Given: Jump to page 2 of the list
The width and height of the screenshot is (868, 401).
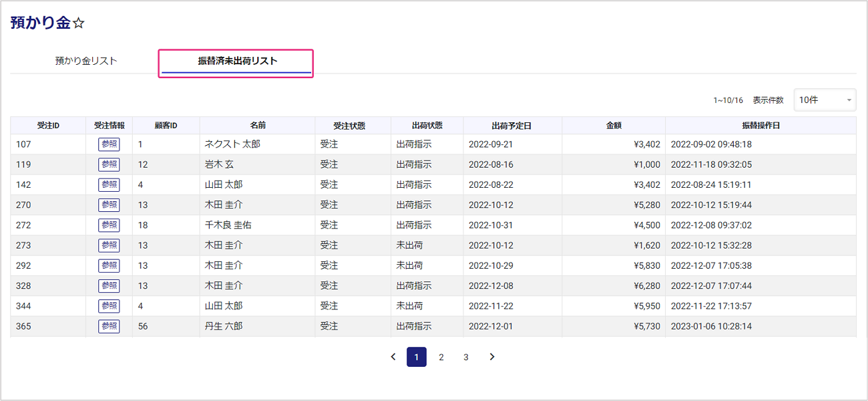Looking at the screenshot, I should click(x=441, y=357).
